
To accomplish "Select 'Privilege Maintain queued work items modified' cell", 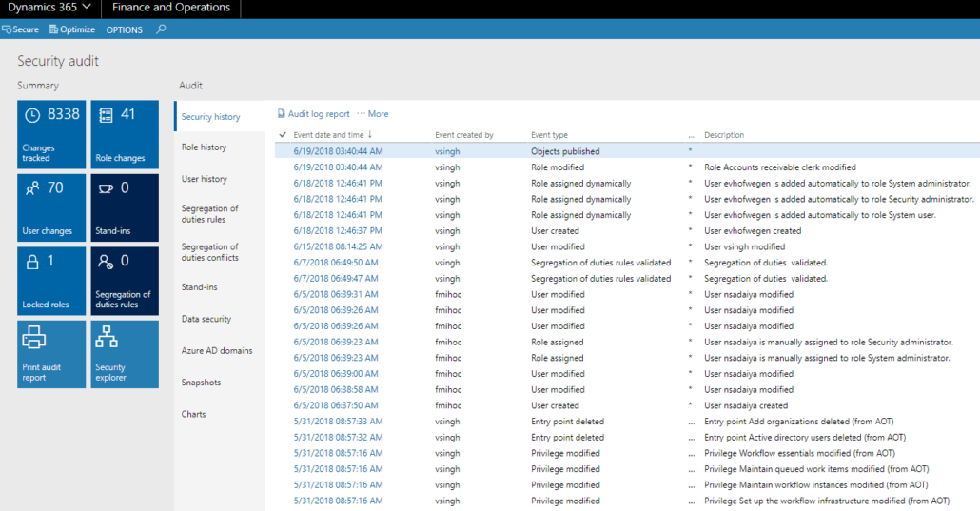I will pos(816,469).
